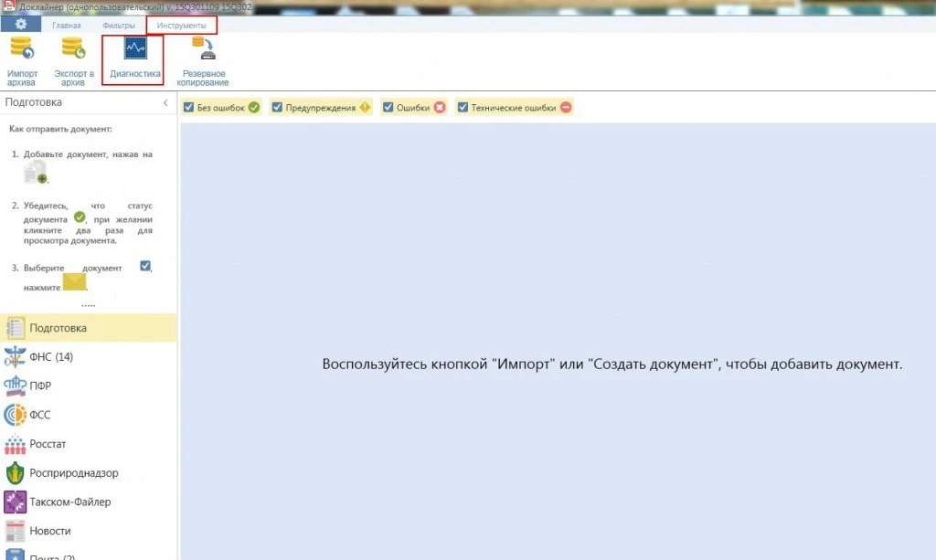936x560 pixels.
Task: Open the Росстат section
Action: click(48, 444)
